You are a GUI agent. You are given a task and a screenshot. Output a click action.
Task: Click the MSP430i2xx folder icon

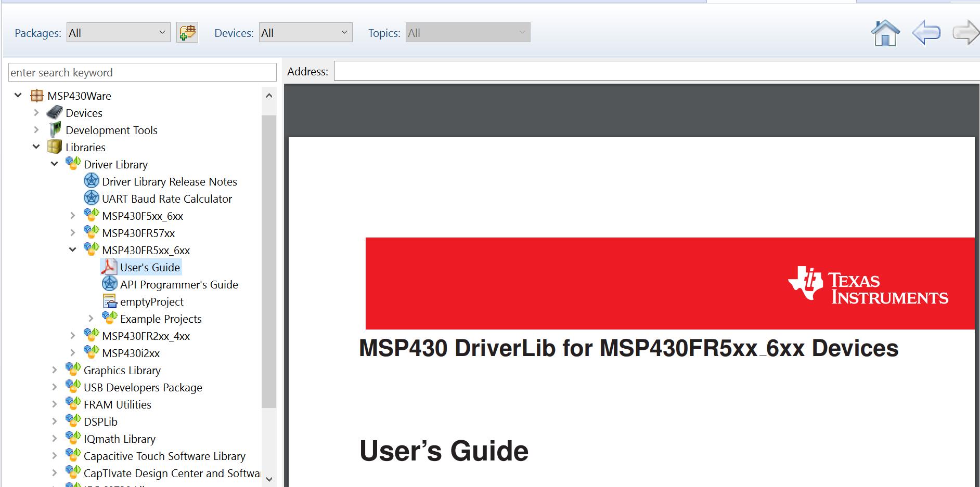pyautogui.click(x=92, y=352)
